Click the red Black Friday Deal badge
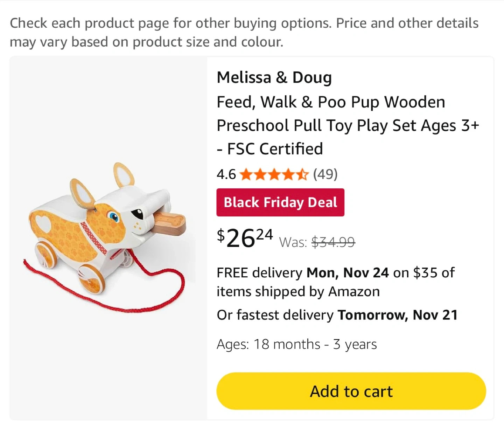The width and height of the screenshot is (504, 429). [x=280, y=202]
